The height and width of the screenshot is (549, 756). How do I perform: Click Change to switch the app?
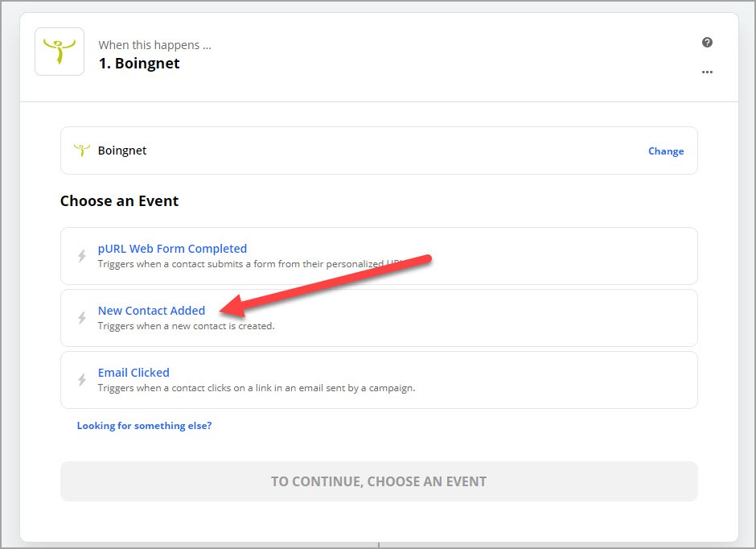[x=666, y=151]
